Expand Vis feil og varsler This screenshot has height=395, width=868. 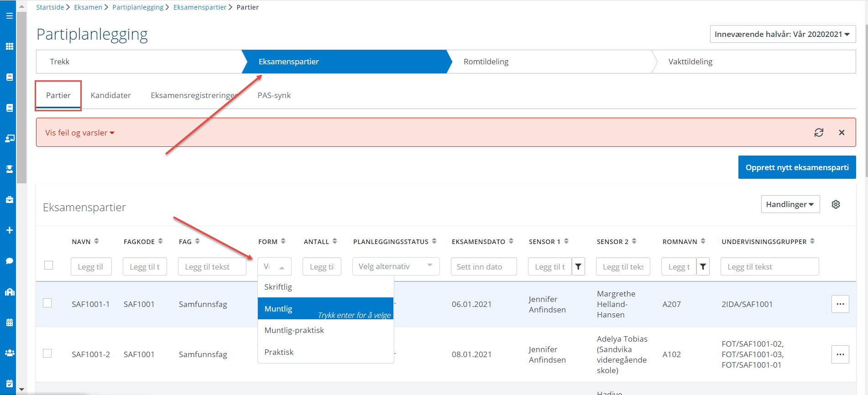pos(80,133)
